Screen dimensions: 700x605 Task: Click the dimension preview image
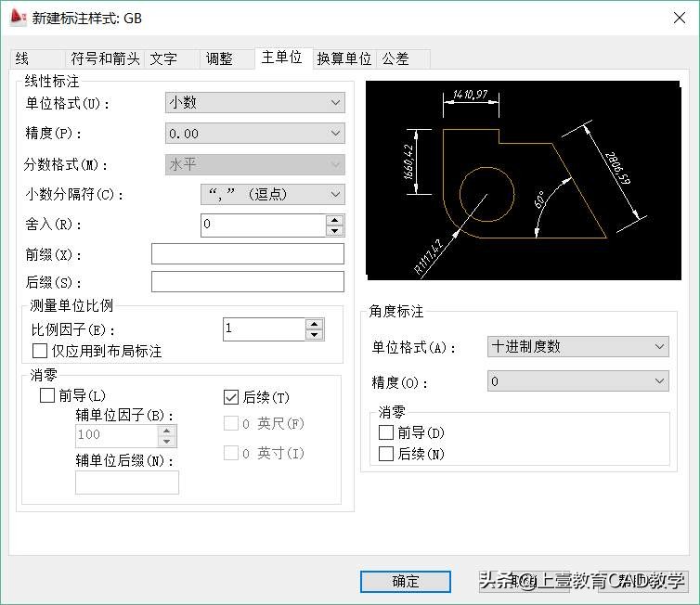click(524, 180)
